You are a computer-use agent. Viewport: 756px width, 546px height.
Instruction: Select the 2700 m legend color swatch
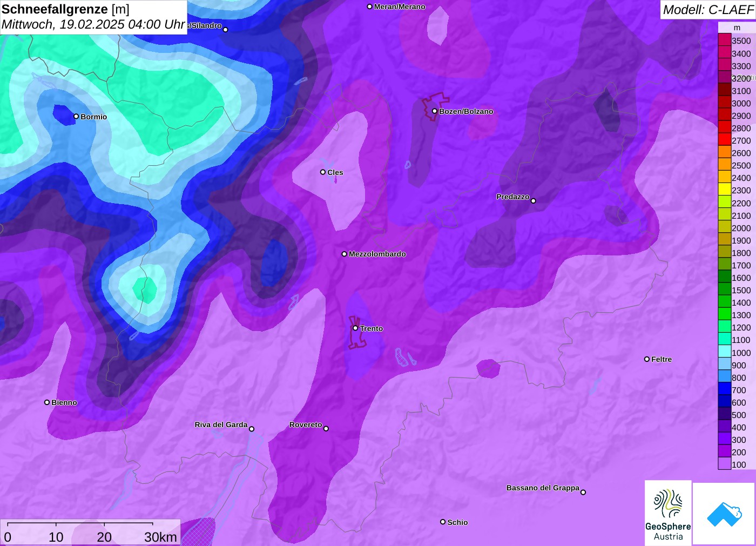pyautogui.click(x=725, y=140)
